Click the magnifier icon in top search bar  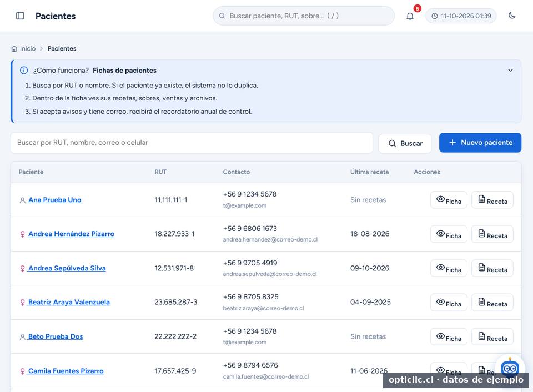pos(222,16)
